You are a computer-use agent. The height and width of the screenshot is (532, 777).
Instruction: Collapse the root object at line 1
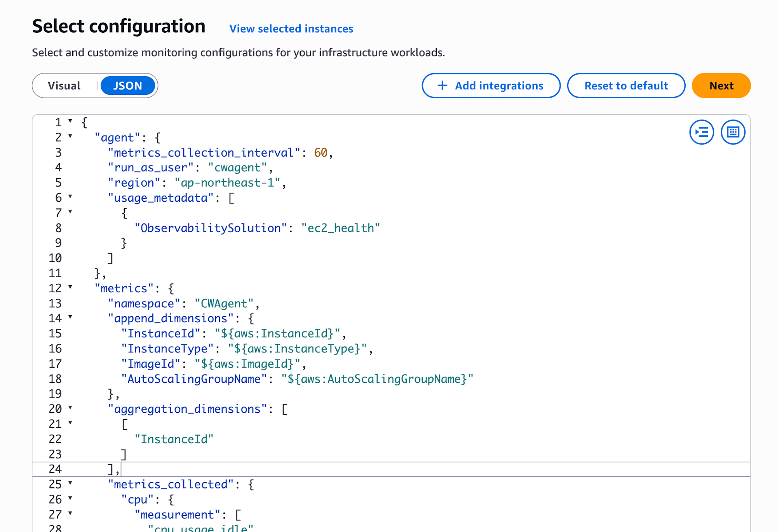(70, 121)
